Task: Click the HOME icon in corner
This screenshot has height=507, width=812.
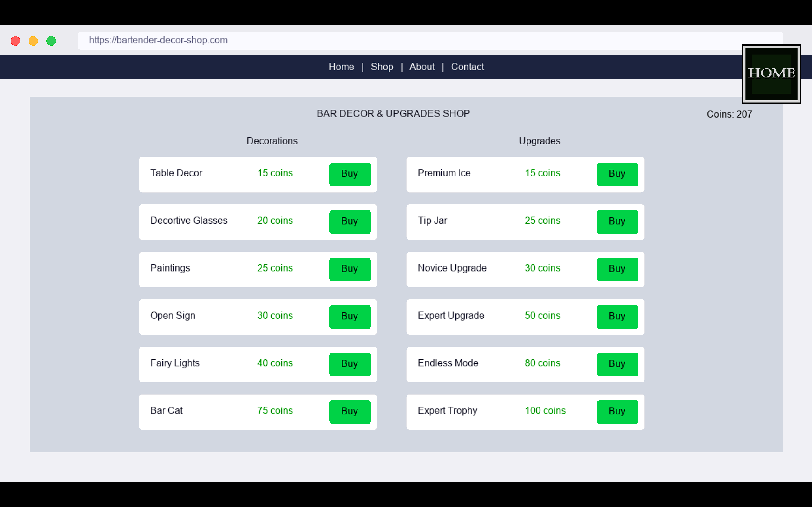Action: [771, 74]
